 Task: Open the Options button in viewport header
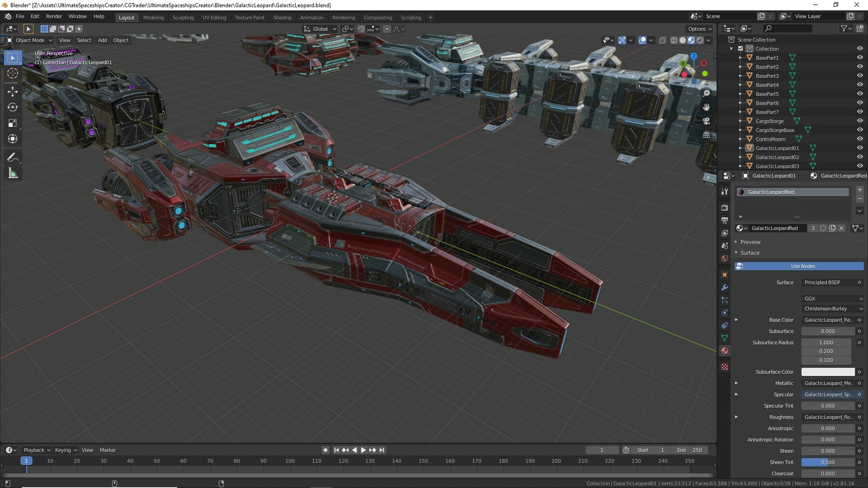pos(699,29)
